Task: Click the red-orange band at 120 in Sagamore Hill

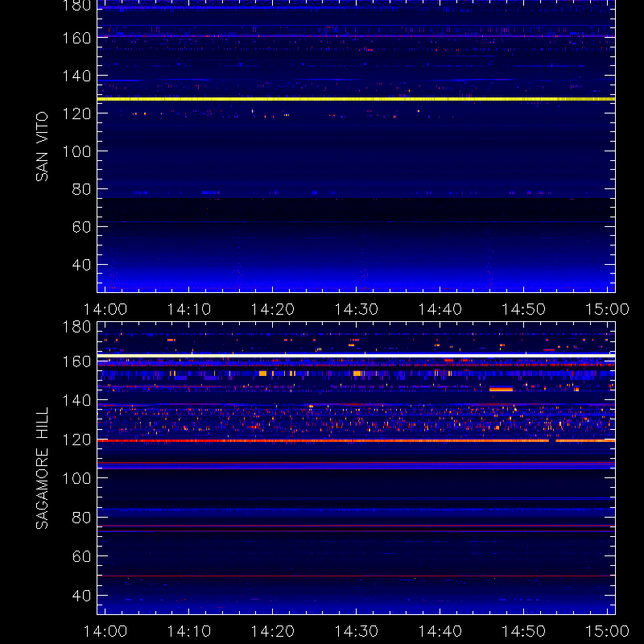Action: pyautogui.click(x=356, y=440)
